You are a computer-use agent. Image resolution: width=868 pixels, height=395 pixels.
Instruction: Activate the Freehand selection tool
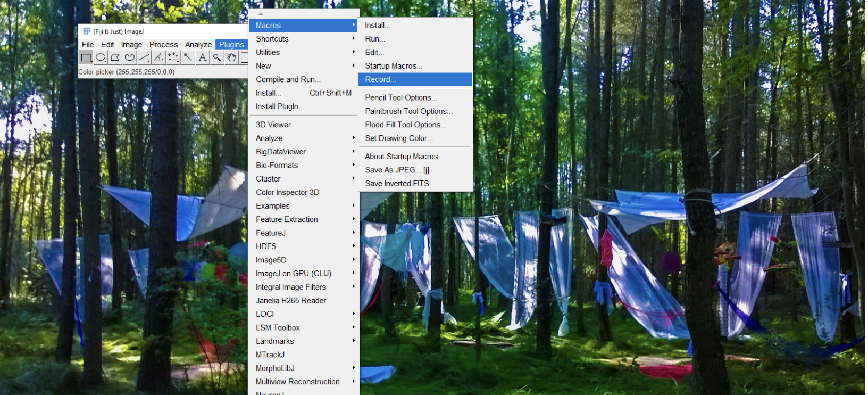[129, 57]
